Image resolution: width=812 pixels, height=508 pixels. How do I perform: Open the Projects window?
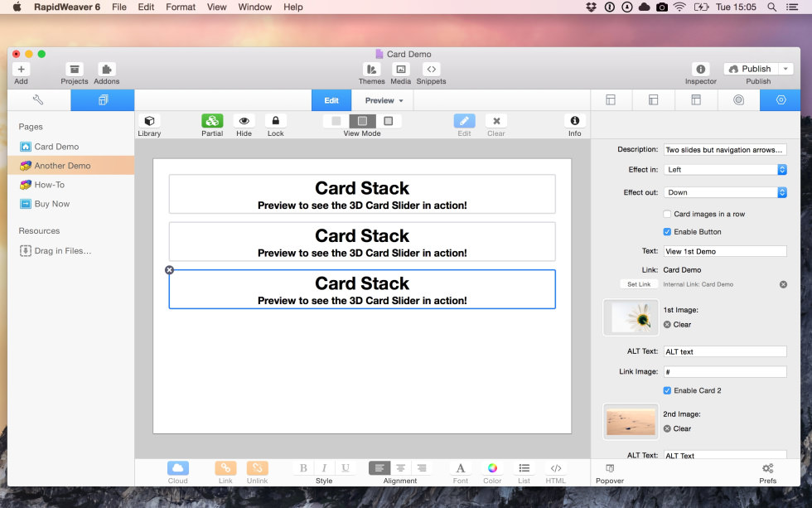tap(74, 70)
